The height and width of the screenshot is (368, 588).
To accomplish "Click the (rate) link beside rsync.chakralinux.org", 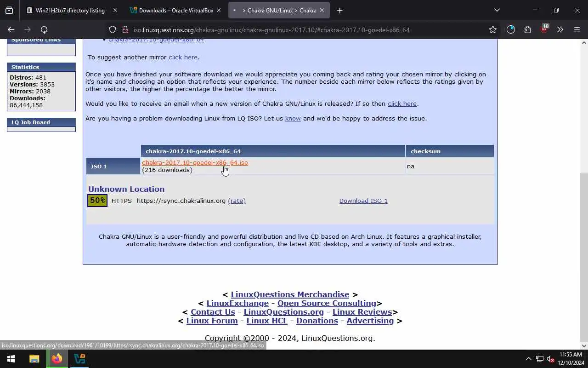I will 237,201.
